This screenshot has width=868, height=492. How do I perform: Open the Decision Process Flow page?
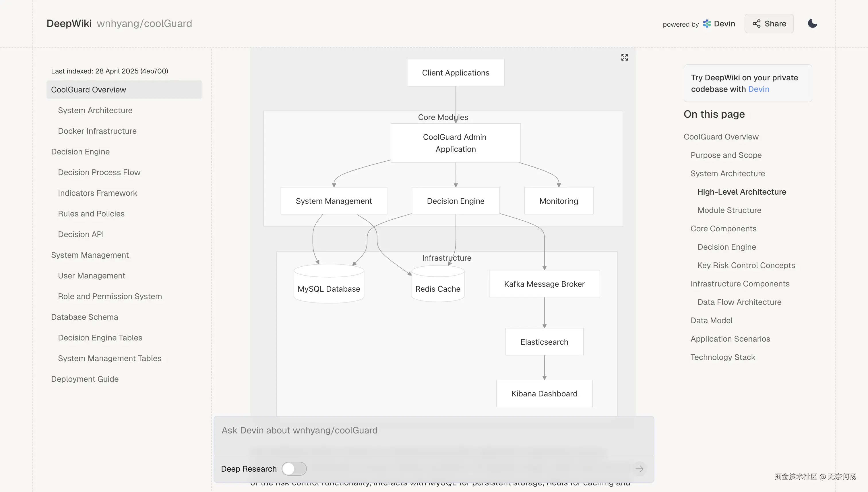click(x=99, y=172)
